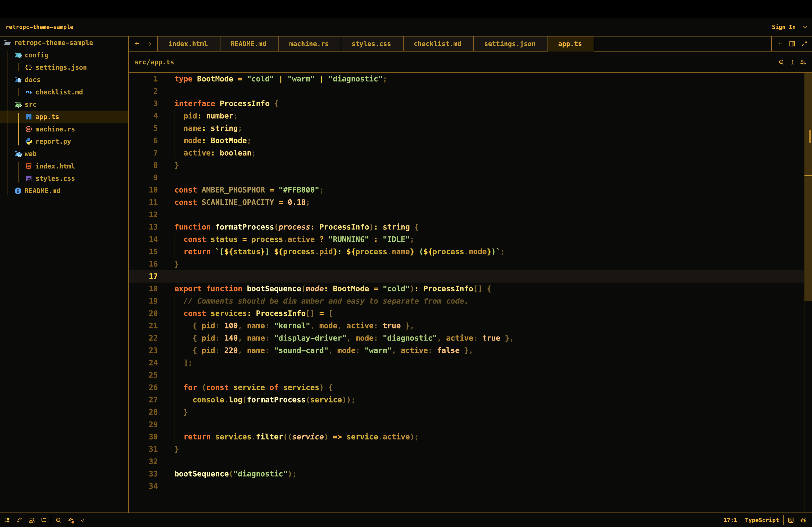Open README.md in the file tree
This screenshot has height=527, width=812.
coord(64,191)
